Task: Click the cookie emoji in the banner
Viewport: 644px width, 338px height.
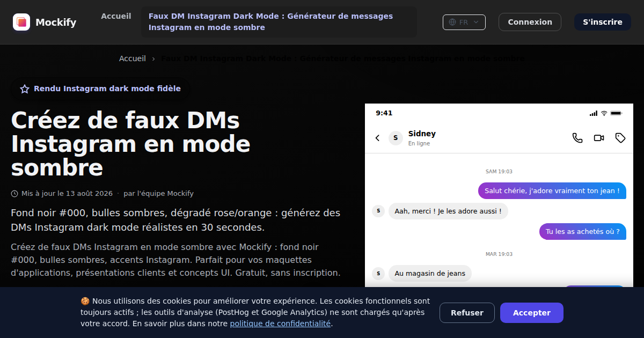Action: pyautogui.click(x=85, y=301)
